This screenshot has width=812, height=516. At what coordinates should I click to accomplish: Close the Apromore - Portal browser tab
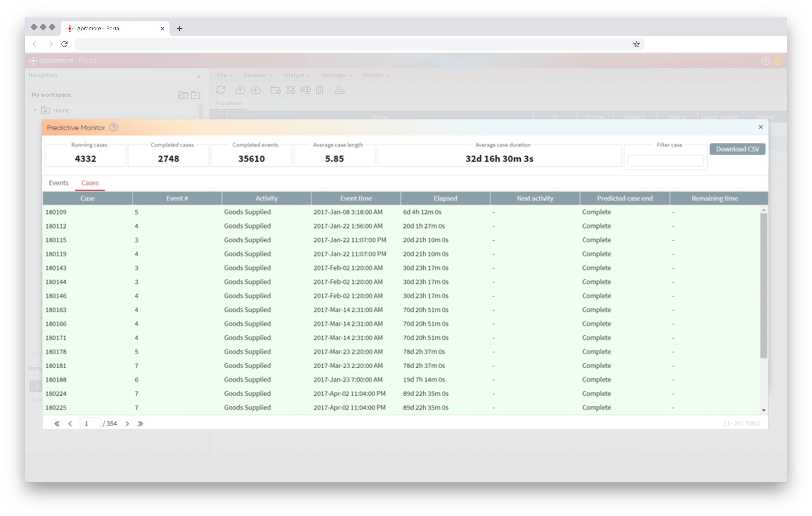coord(162,28)
